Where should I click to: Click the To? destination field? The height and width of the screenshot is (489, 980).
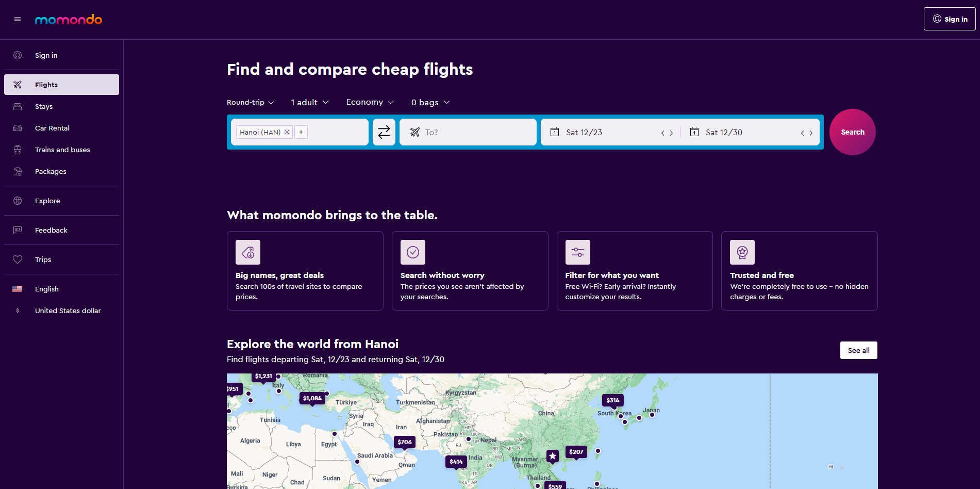pyautogui.click(x=468, y=132)
